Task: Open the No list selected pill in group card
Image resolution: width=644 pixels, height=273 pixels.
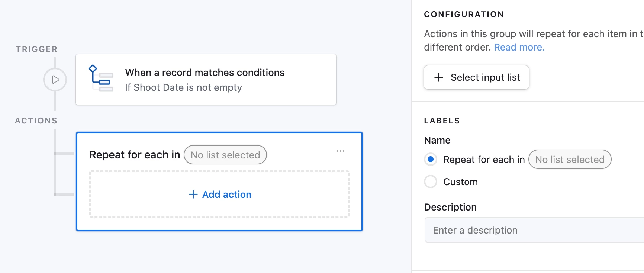Action: 225,155
